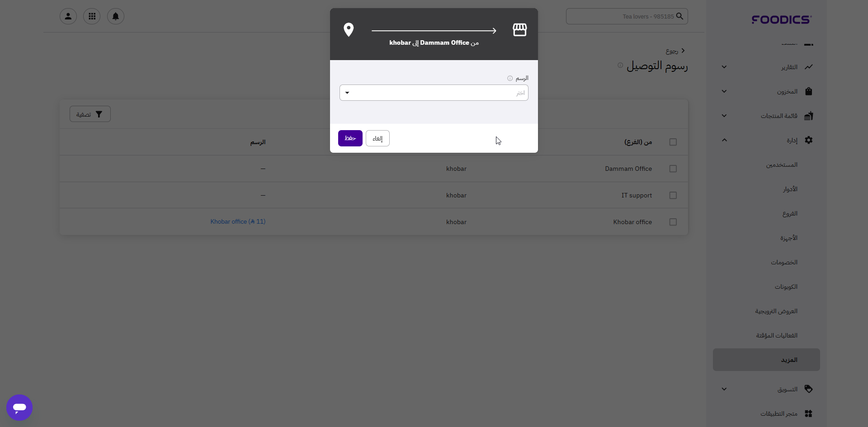Open الفروع branches menu item

pos(790,213)
